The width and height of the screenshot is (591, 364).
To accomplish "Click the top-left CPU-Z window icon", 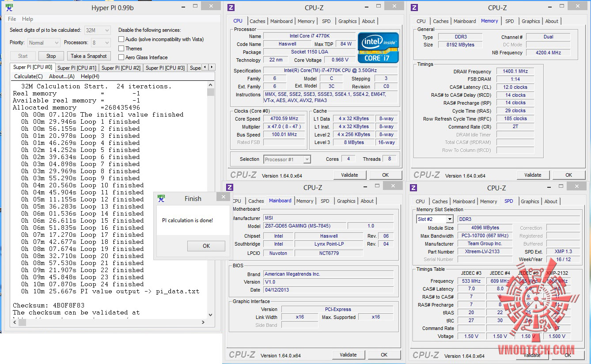I will coord(231,8).
